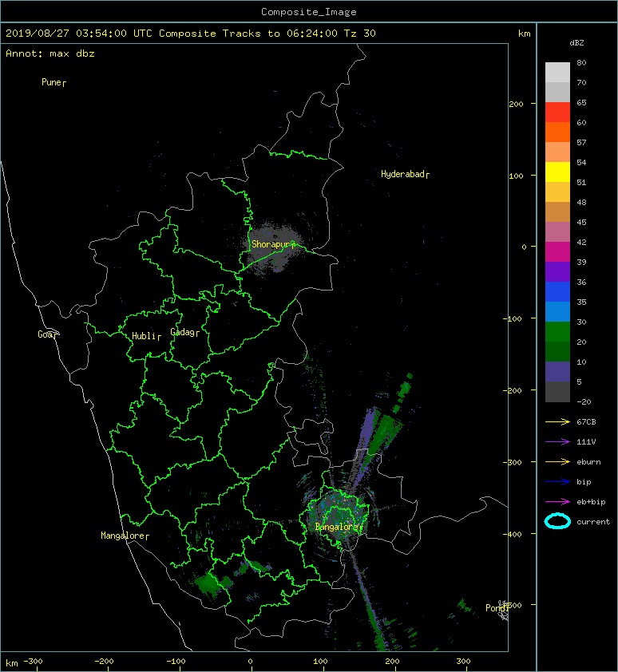The image size is (618, 672).
Task: Click the cyan 'current' ellipse symbol
Action: pos(557,521)
